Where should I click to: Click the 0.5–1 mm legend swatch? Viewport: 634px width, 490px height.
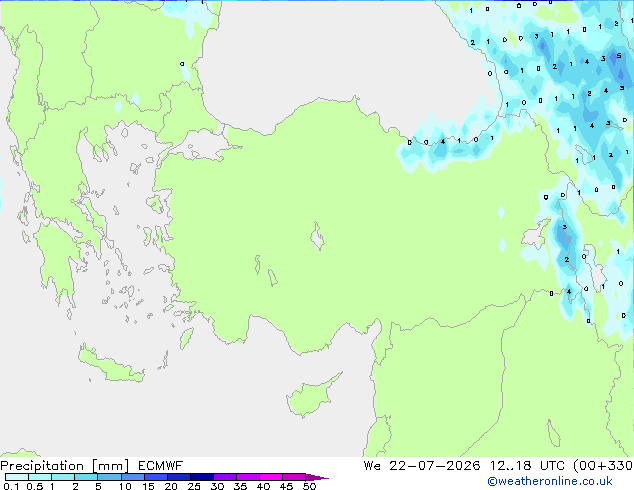[40, 477]
